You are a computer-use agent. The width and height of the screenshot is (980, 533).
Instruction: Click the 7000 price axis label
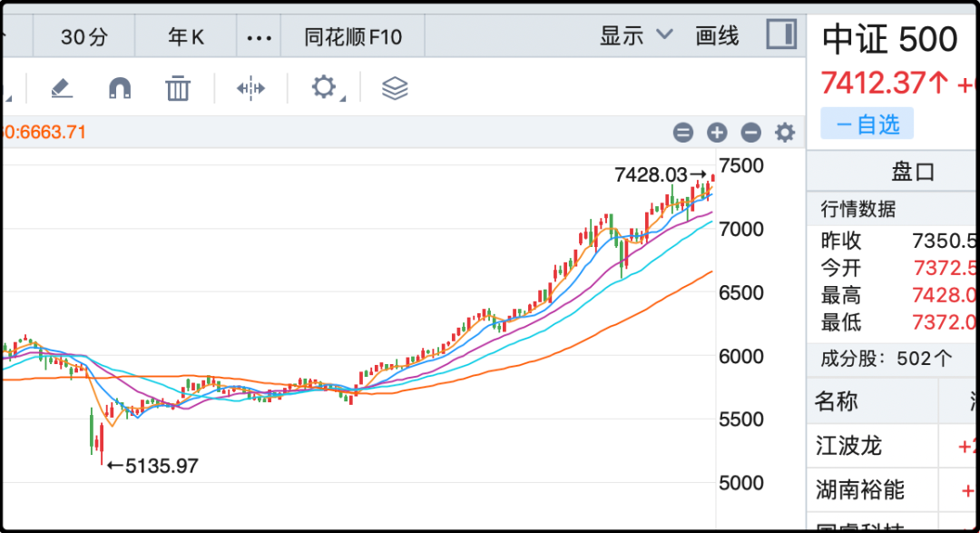point(741,229)
